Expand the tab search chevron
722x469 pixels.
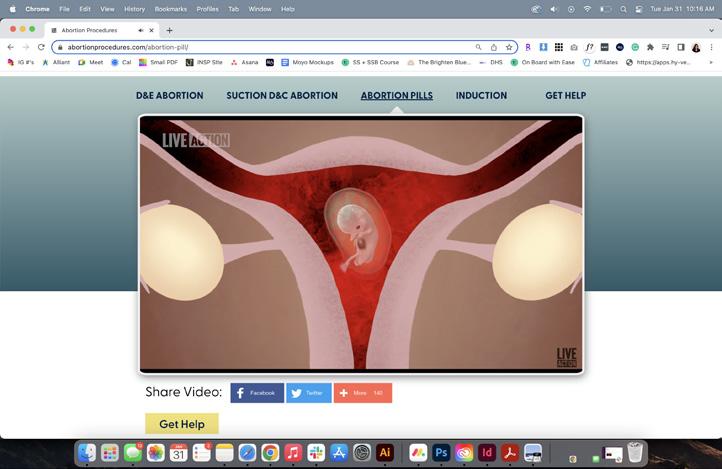(711, 30)
